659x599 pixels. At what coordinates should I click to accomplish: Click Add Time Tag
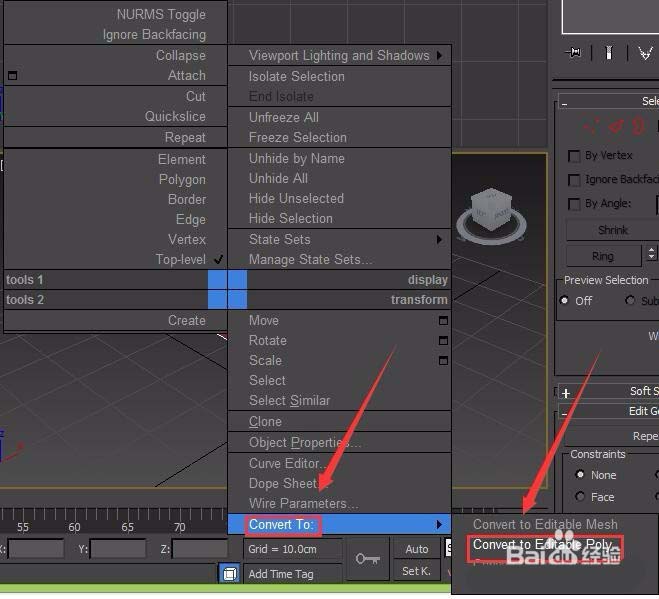click(293, 574)
